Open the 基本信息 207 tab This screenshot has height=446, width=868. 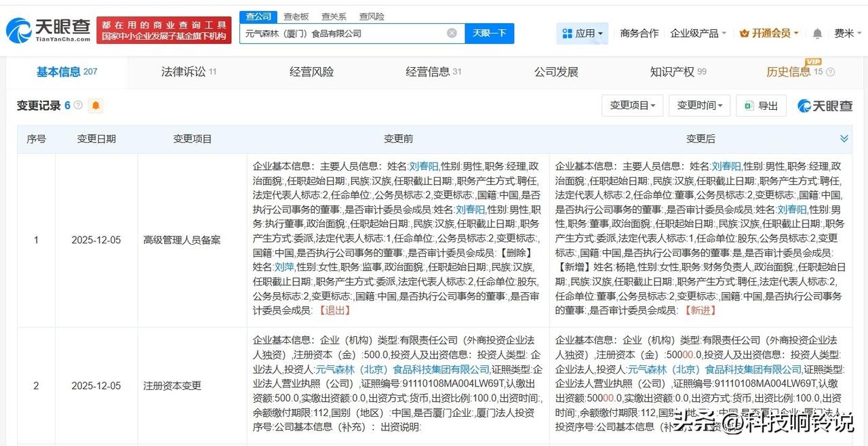point(66,72)
